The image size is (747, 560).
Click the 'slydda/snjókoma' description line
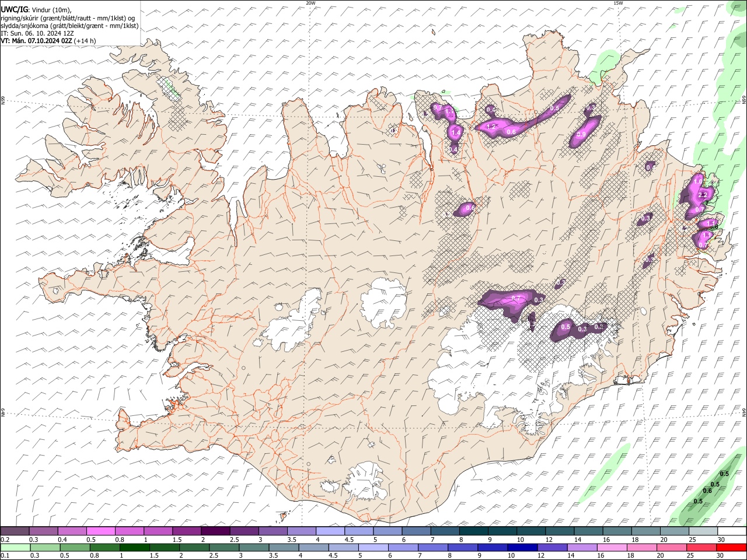69,25
